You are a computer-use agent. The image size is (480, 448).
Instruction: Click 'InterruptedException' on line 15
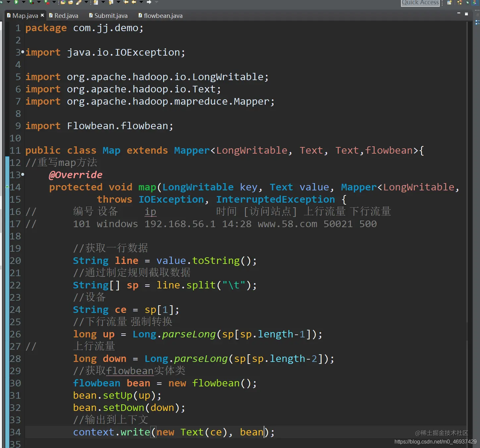point(276,199)
